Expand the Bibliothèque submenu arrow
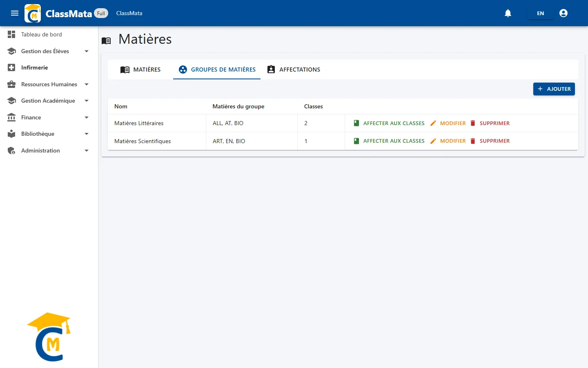Viewport: 588px width, 368px height. 87,134
